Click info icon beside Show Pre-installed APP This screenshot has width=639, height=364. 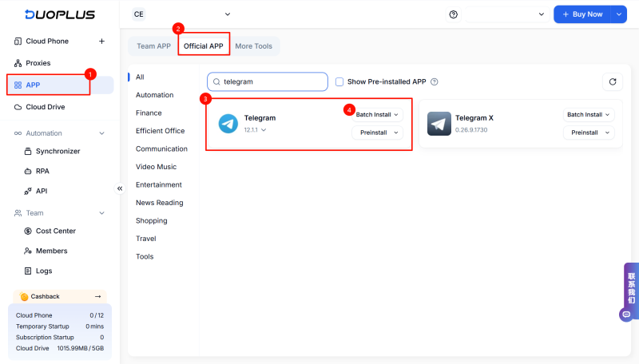pyautogui.click(x=435, y=81)
